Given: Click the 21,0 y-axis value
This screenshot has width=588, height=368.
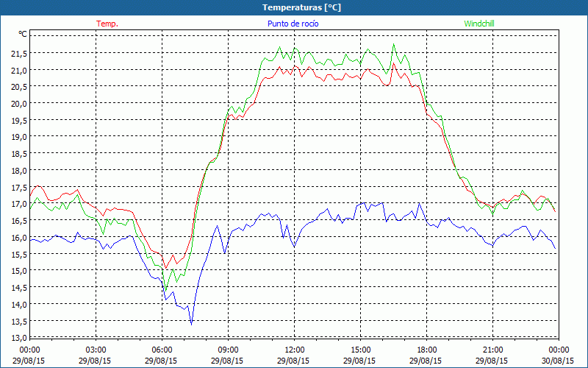Looking at the screenshot, I should (x=19, y=70).
